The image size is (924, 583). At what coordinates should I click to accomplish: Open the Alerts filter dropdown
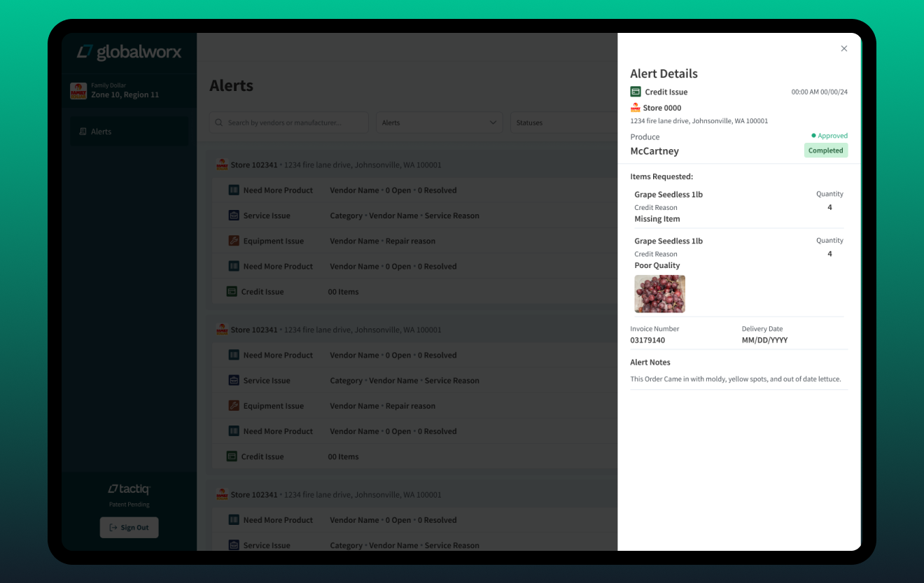tap(440, 122)
